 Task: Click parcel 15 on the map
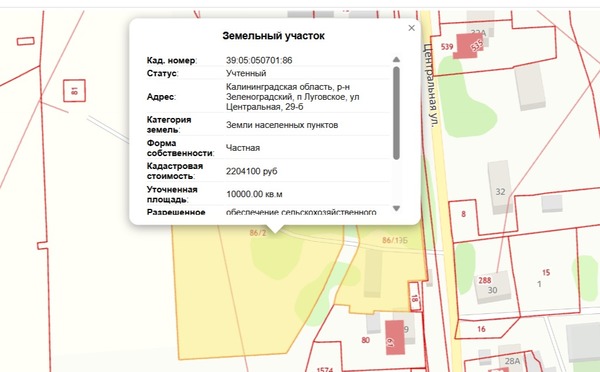pyautogui.click(x=546, y=272)
